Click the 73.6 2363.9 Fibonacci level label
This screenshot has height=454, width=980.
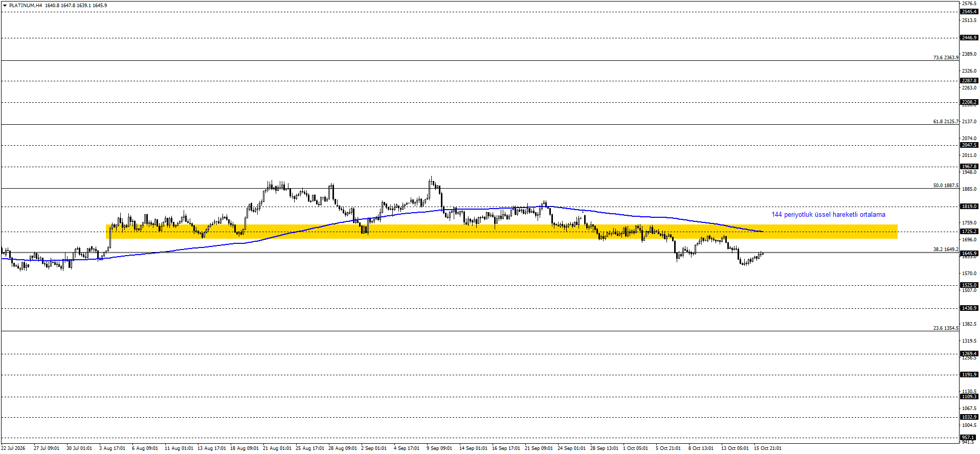(946, 58)
